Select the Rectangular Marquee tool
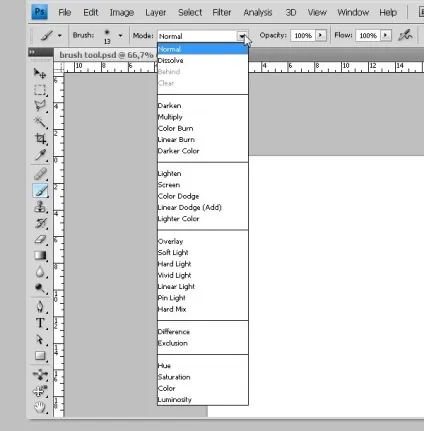The image size is (424, 431). tap(40, 90)
